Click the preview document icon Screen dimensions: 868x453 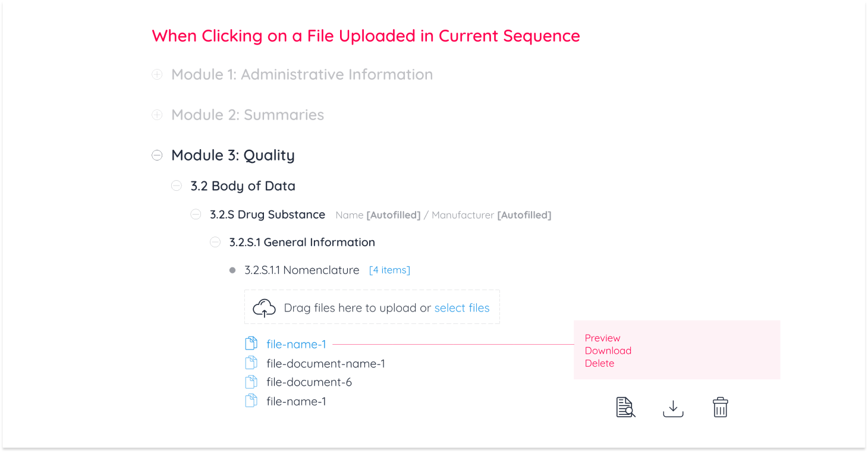(x=625, y=407)
